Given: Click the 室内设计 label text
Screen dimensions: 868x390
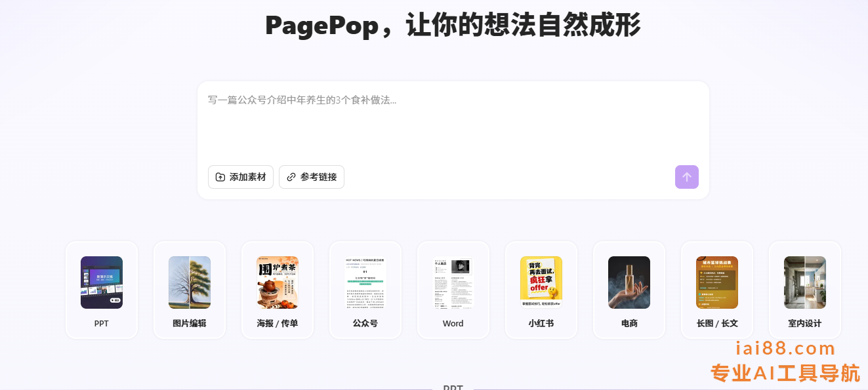Looking at the screenshot, I should [805, 323].
